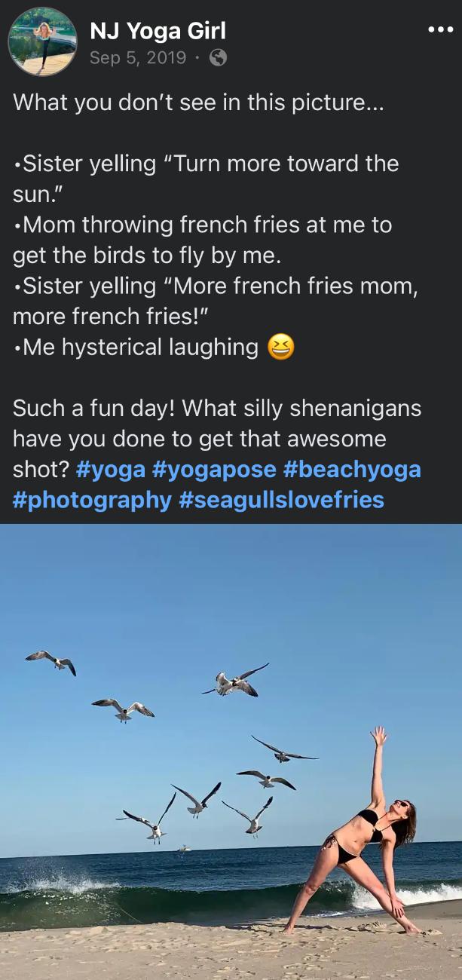The height and width of the screenshot is (980, 462).
Task: Open the #photography hashtag
Action: (92, 499)
